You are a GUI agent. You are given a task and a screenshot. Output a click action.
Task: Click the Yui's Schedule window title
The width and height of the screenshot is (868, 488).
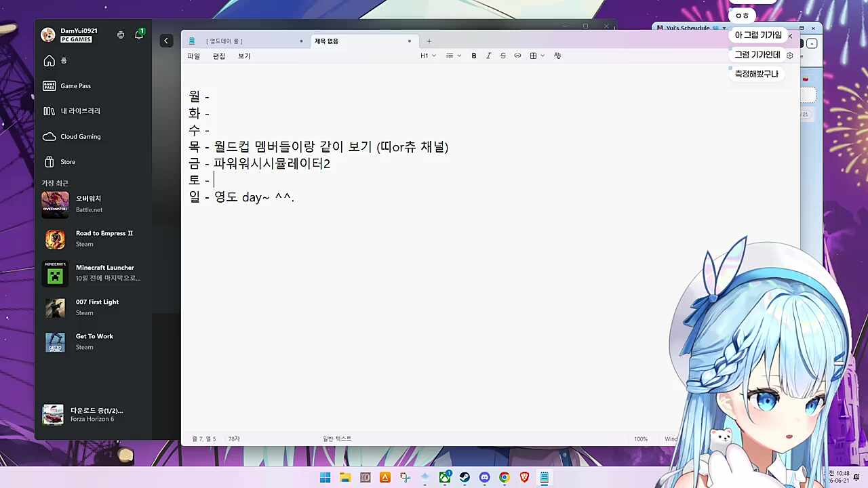coord(688,28)
